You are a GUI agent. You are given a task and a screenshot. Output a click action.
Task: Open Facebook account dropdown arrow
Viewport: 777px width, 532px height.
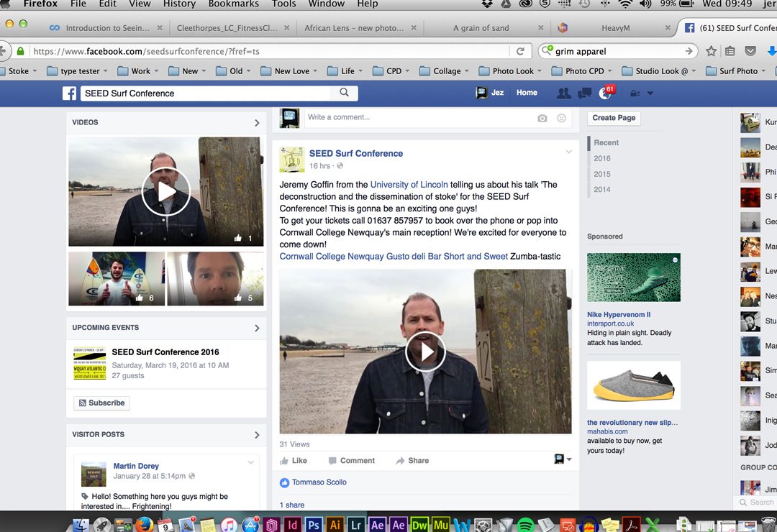[x=650, y=93]
